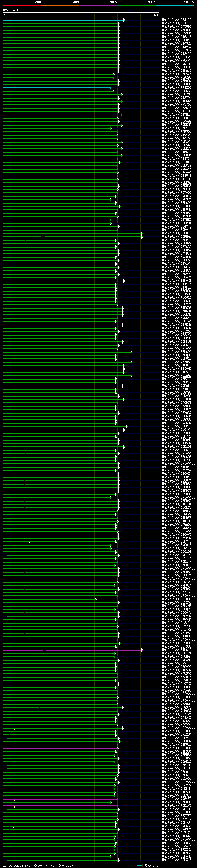Image resolution: width=197 pixels, height=868 pixels.
Task: Open hit UniRef100_Q75U98
Action: coord(177,26)
